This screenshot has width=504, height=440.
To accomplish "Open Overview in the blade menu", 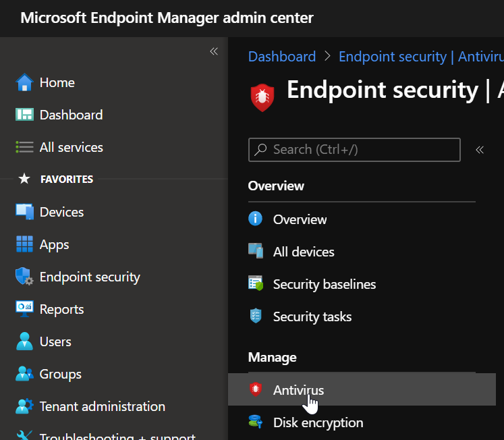I will (x=300, y=219).
